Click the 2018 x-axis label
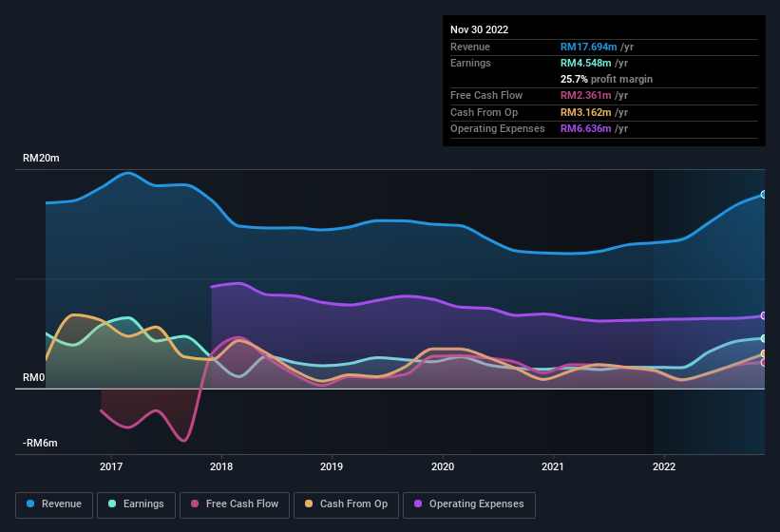780x532 pixels. (221, 466)
